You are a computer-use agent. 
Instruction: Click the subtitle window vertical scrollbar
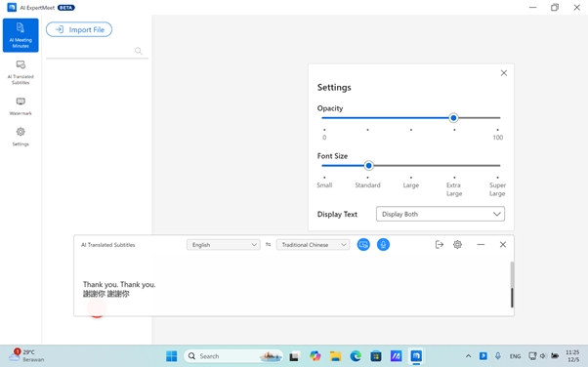coord(512,285)
